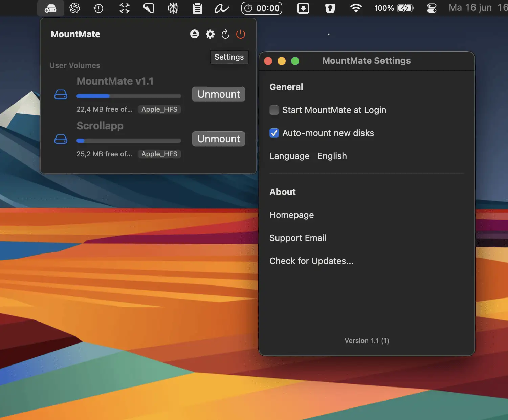Viewport: 508px width, 420px height.
Task: Click the MountMate v1.1 usage bar
Action: click(129, 96)
